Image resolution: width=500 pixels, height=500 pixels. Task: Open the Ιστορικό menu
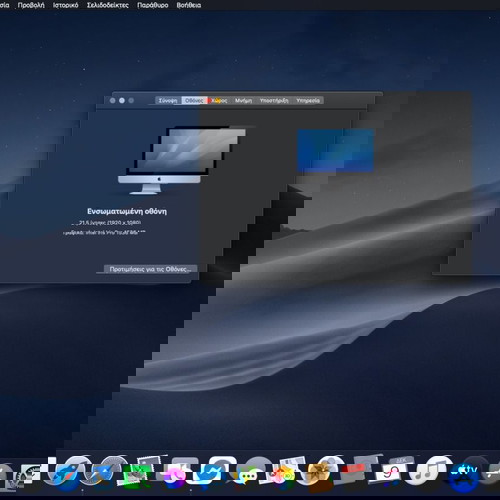pyautogui.click(x=66, y=5)
